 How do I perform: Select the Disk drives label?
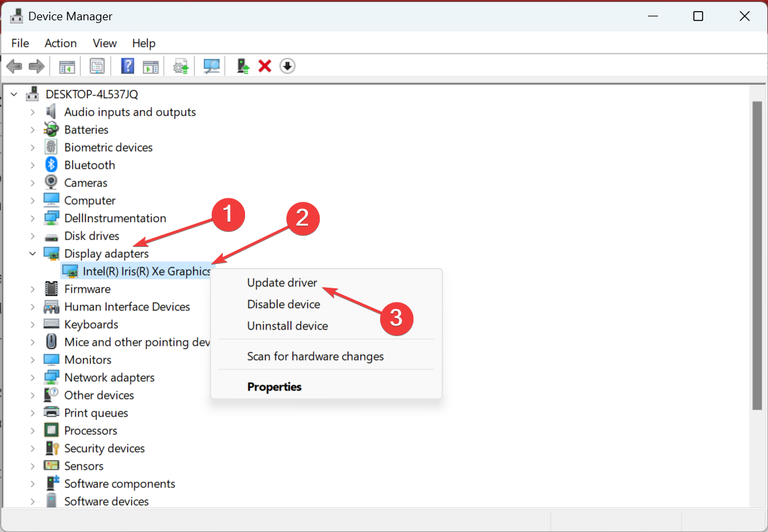coord(92,236)
